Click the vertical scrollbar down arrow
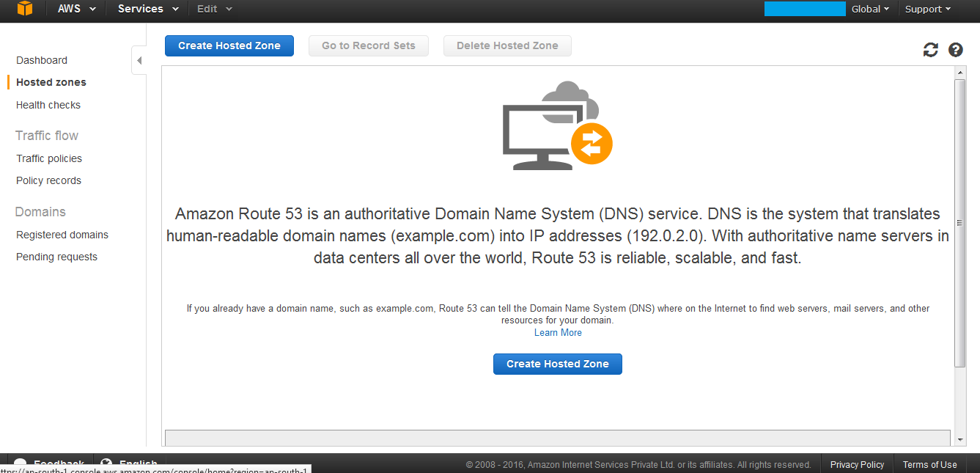Viewport: 980px width, 473px height. tap(960, 439)
